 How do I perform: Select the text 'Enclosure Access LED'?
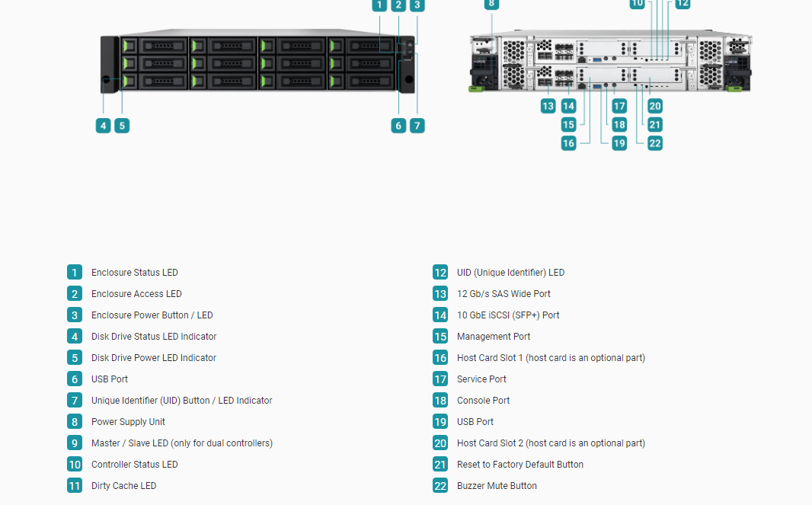pos(136,294)
